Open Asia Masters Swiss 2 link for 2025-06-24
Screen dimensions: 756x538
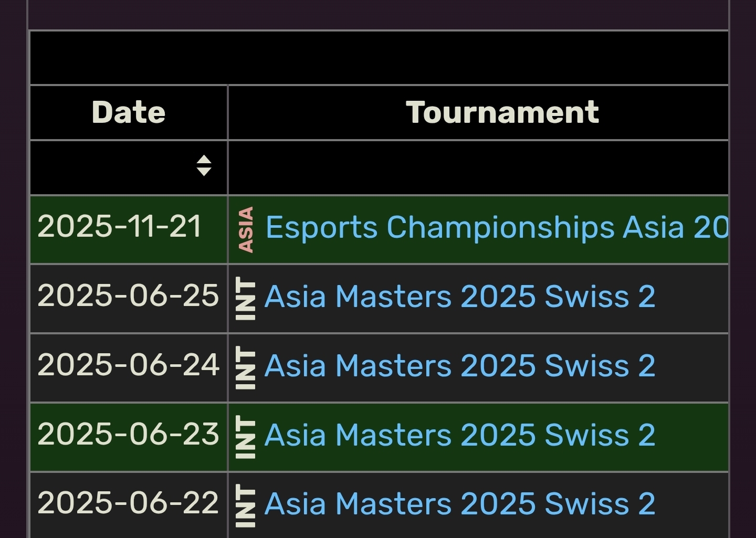pos(460,366)
